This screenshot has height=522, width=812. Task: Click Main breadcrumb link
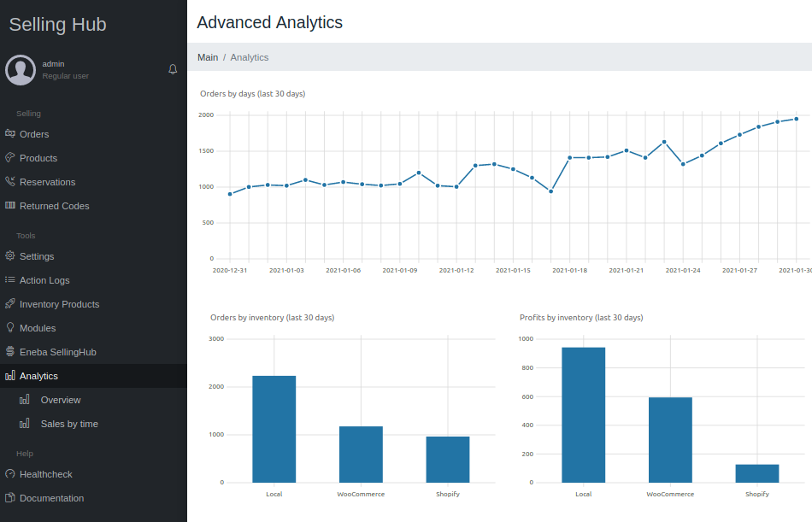[208, 57]
